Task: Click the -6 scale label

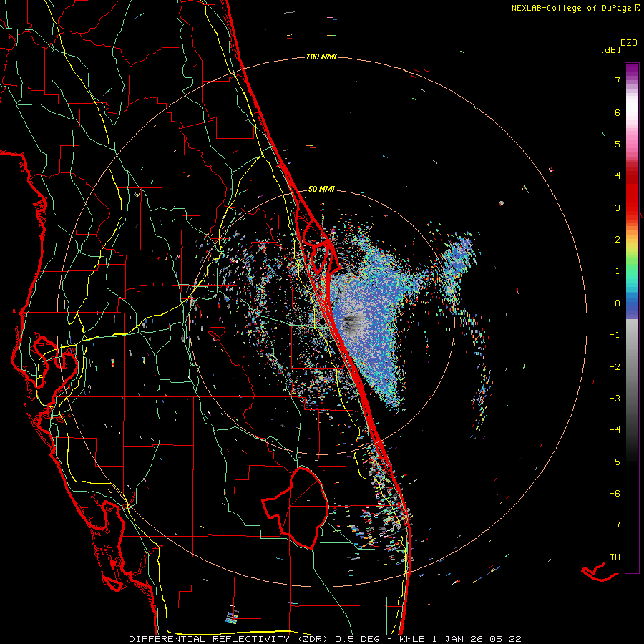Action: [x=615, y=493]
